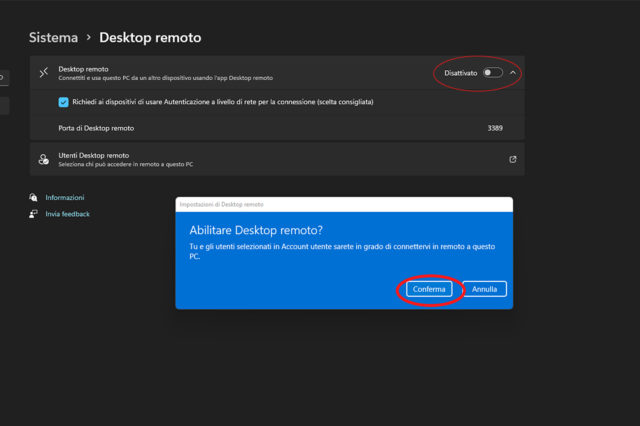The height and width of the screenshot is (426, 640).
Task: Click the Utenti Desktop remoto users icon
Action: point(43,159)
